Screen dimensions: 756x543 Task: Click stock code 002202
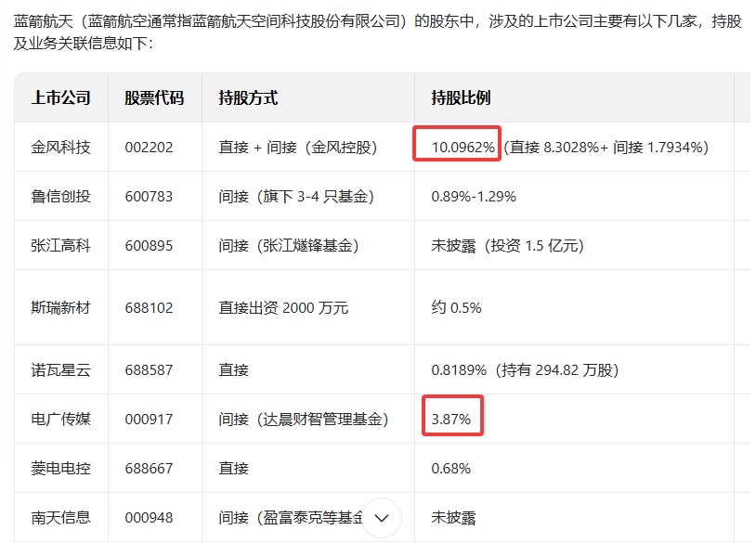(x=149, y=148)
